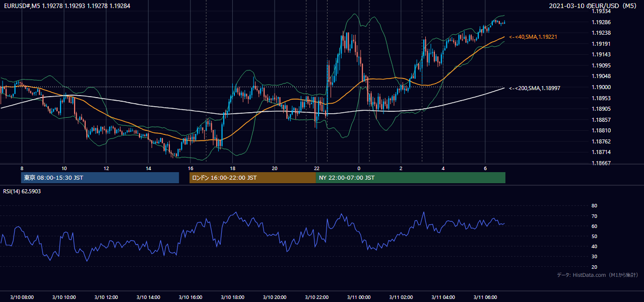This screenshot has height=302, width=644.
Task: Click the 3/10 14:00 date label
Action: pyautogui.click(x=148, y=297)
